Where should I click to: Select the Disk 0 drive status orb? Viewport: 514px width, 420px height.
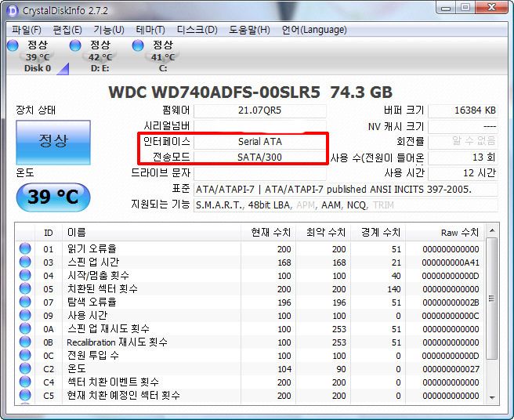click(x=13, y=45)
